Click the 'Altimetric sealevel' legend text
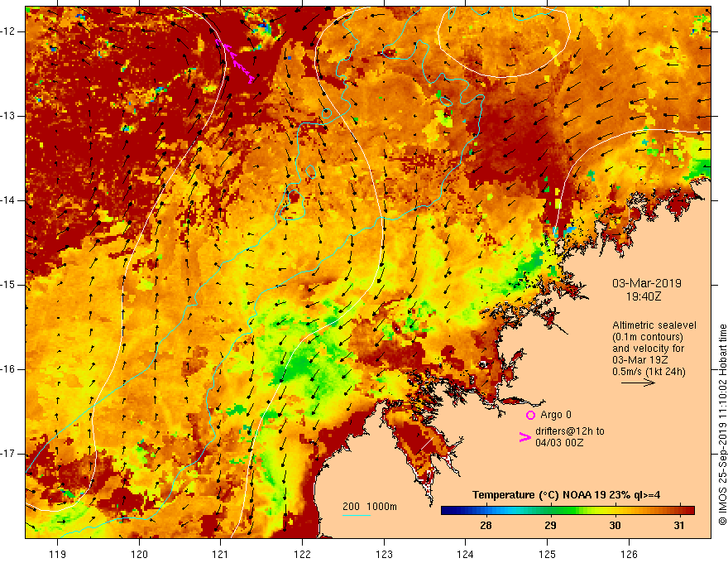 (x=654, y=325)
